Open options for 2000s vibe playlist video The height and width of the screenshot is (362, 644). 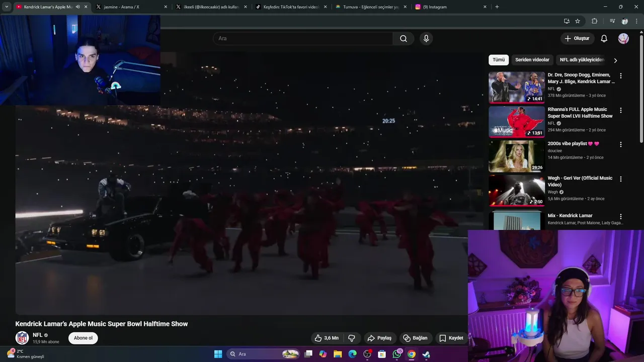pos(620,144)
